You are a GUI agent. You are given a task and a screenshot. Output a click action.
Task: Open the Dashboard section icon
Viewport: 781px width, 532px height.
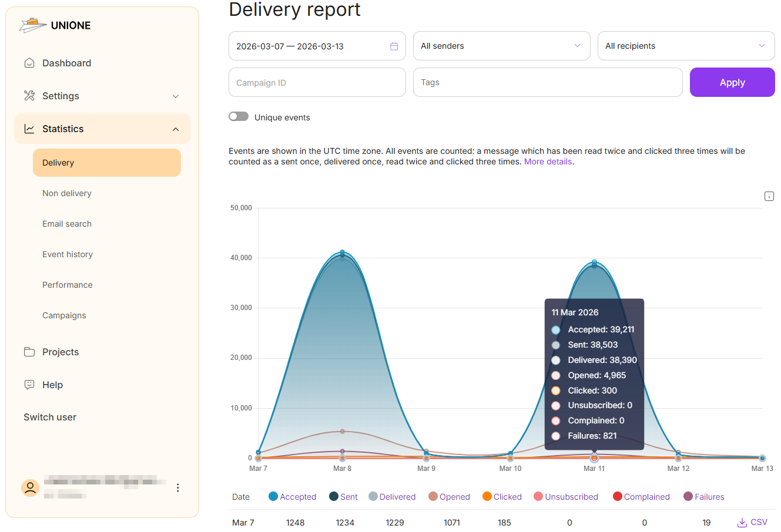29,63
